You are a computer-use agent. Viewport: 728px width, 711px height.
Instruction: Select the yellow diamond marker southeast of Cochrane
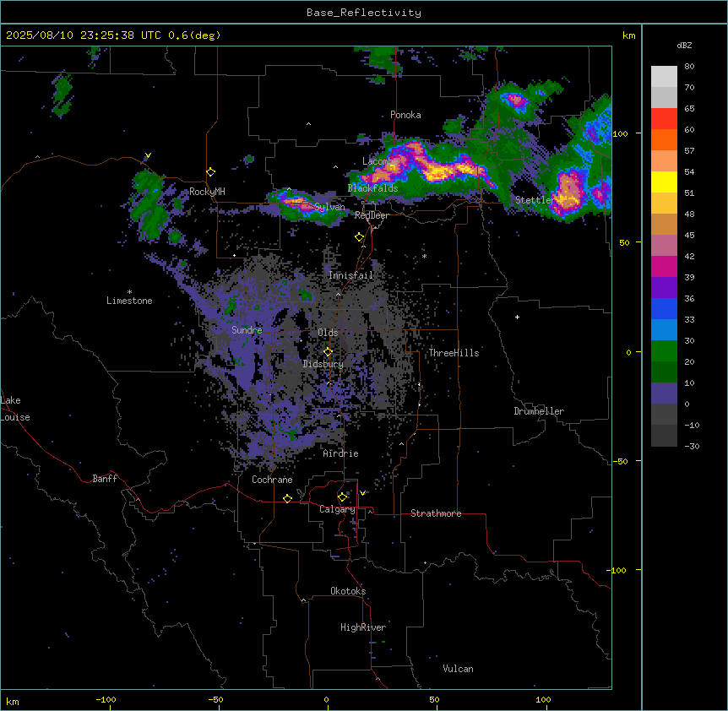[x=287, y=498]
